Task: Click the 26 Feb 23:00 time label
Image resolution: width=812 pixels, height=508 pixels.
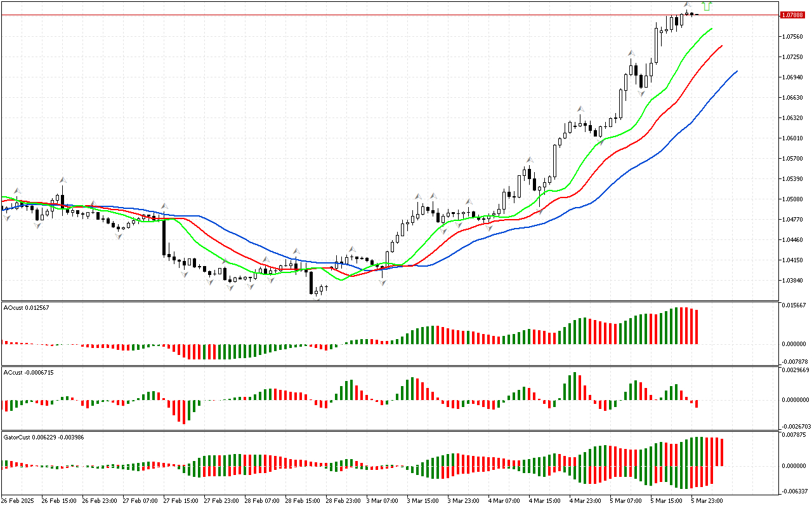Action: (x=100, y=501)
